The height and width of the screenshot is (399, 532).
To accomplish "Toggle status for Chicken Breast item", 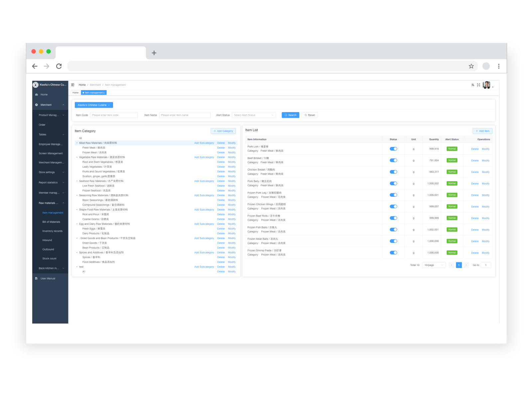I will 393,172.
